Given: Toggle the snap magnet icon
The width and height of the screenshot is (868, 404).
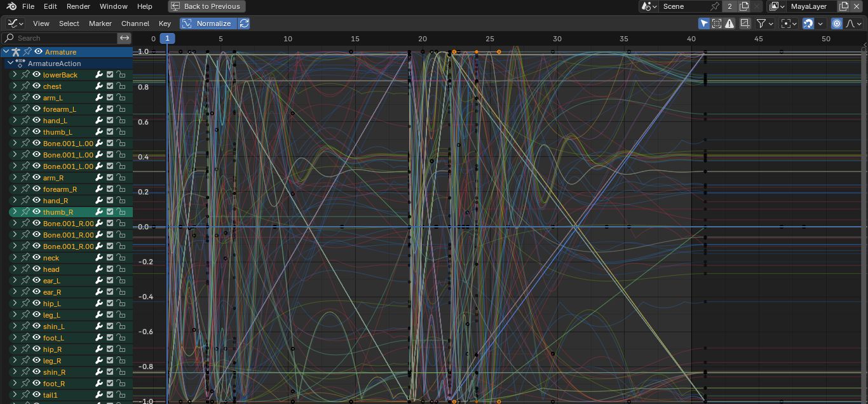Looking at the screenshot, I should pos(808,24).
